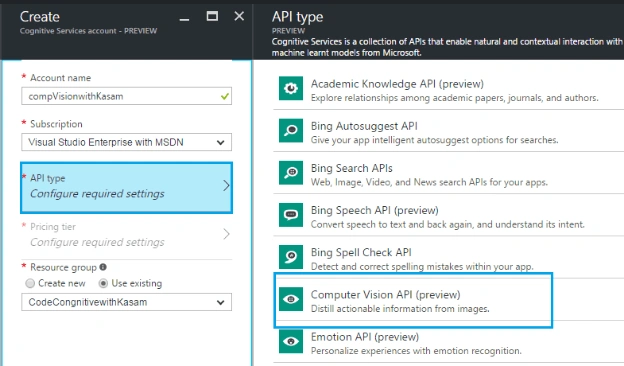Click the Bing Speech API speech bubble icon
The height and width of the screenshot is (366, 624).
[x=291, y=215]
